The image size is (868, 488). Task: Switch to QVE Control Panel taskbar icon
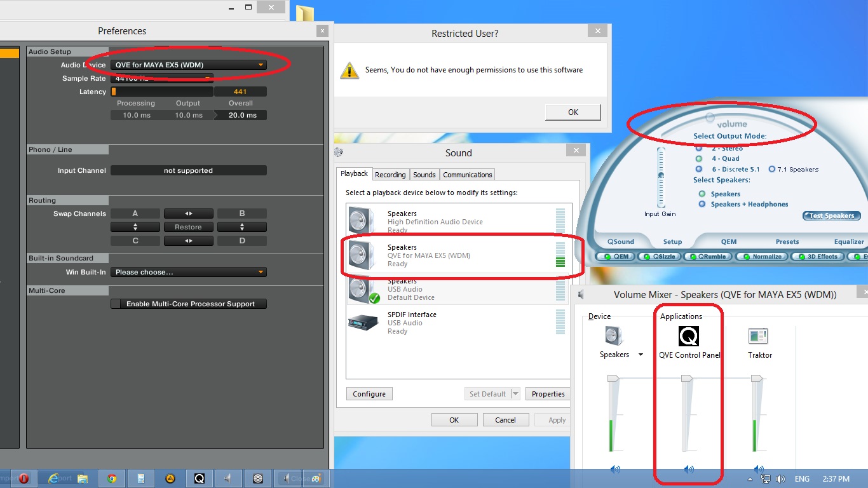[x=200, y=478]
